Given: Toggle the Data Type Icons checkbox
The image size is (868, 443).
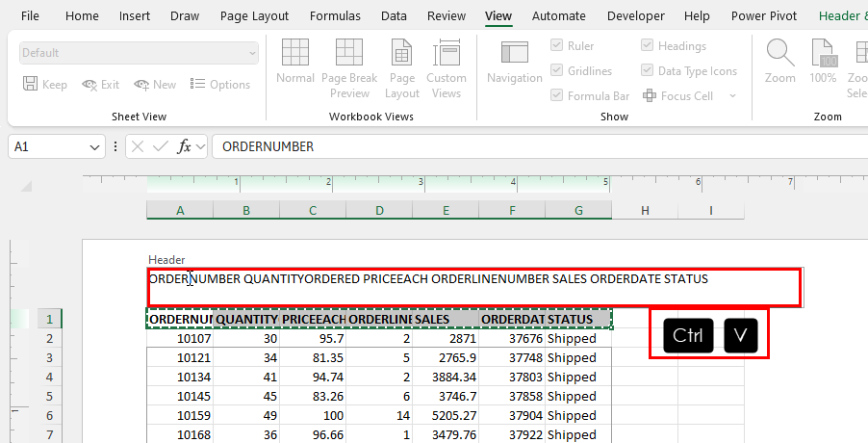Looking at the screenshot, I should click(647, 70).
